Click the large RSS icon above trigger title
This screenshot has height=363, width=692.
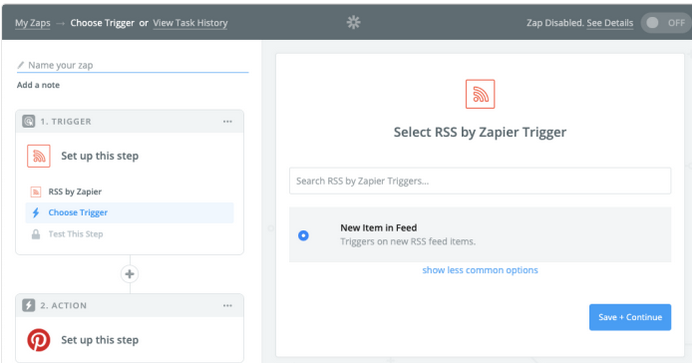point(480,94)
